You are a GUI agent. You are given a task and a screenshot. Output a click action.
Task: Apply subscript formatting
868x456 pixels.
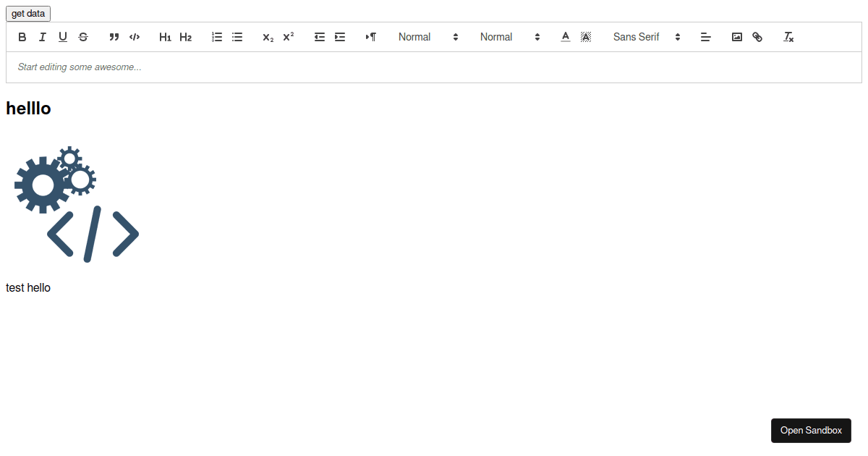[267, 37]
